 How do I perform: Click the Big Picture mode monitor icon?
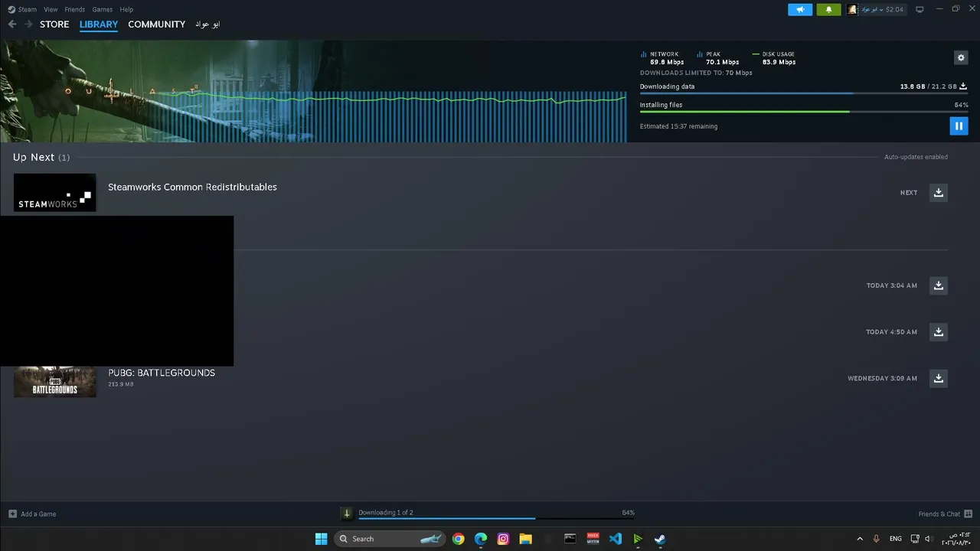920,9
